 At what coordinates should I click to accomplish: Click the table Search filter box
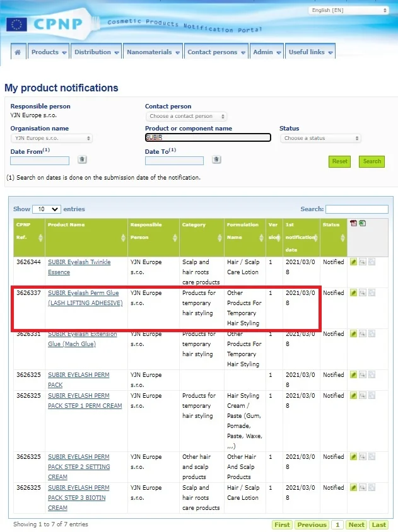[356, 209]
